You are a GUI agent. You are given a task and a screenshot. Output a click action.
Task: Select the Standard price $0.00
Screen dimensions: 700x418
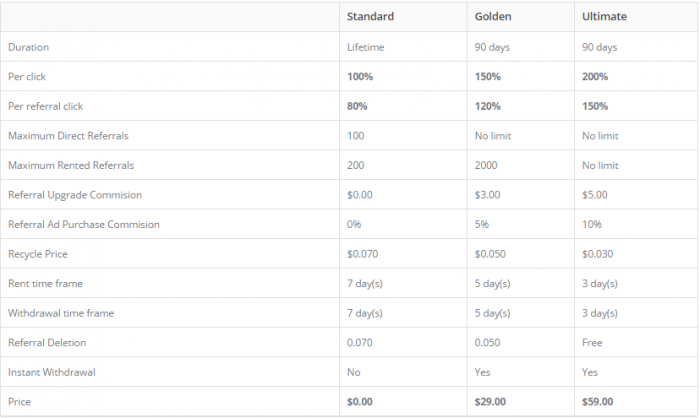(x=360, y=401)
